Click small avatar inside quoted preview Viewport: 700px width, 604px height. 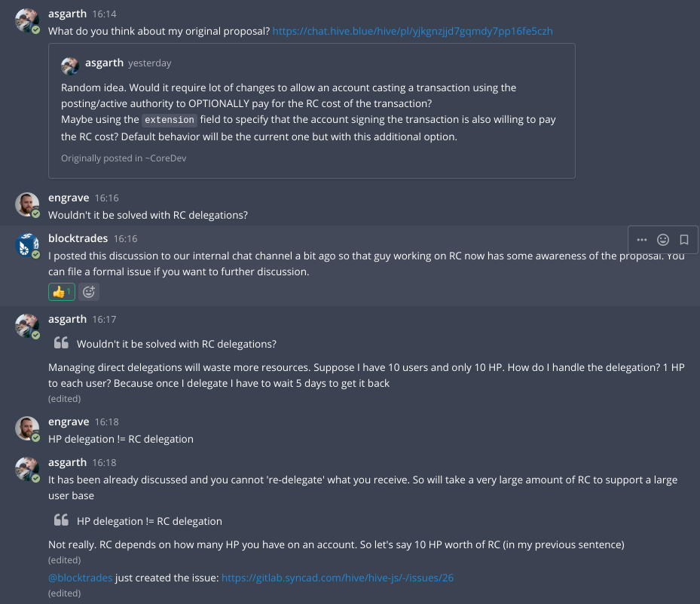[70, 66]
